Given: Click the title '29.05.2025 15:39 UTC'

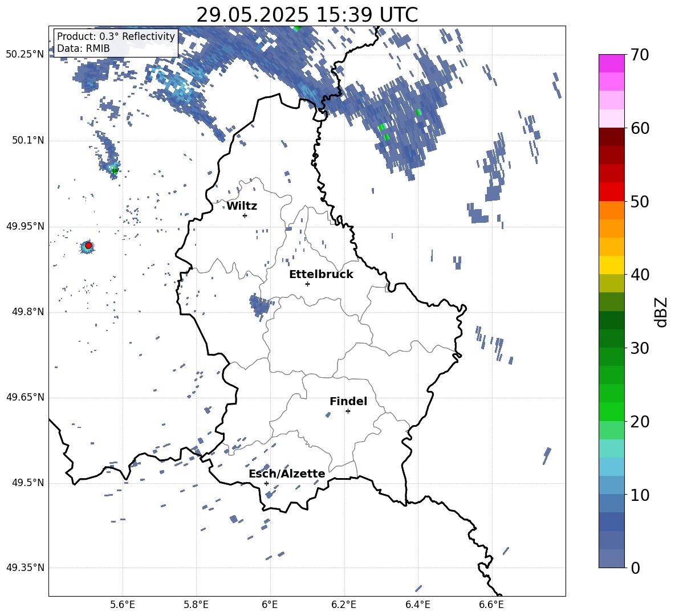Looking at the screenshot, I should coord(307,15).
